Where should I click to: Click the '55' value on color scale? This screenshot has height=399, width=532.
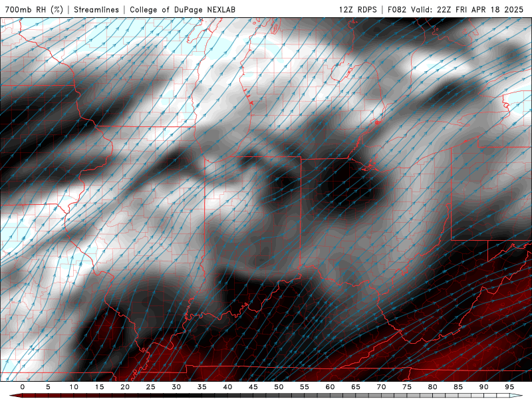[x=305, y=387]
